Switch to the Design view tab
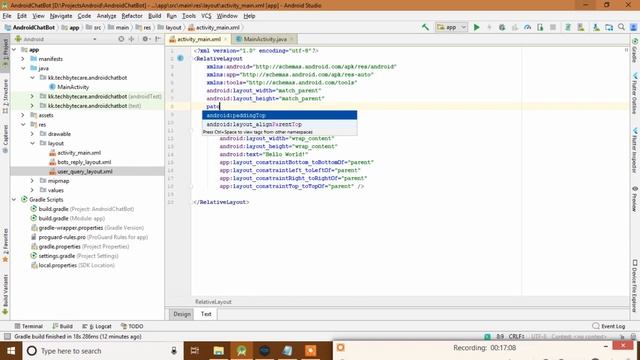This screenshot has height=360, width=640. click(182, 314)
